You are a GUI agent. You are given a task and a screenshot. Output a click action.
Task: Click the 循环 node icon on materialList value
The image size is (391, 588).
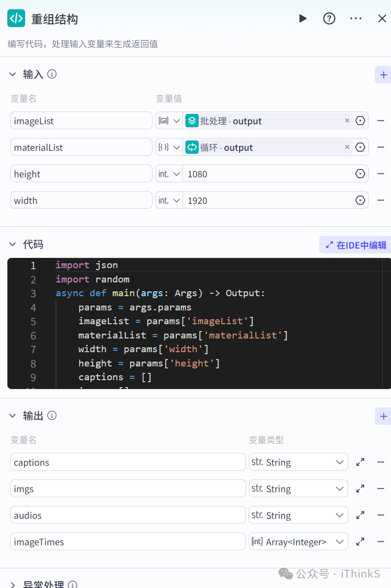pos(192,147)
